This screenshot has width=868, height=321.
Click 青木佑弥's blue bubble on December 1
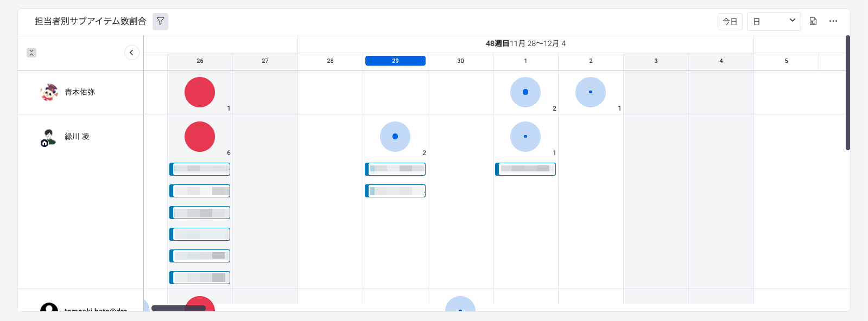pyautogui.click(x=525, y=92)
